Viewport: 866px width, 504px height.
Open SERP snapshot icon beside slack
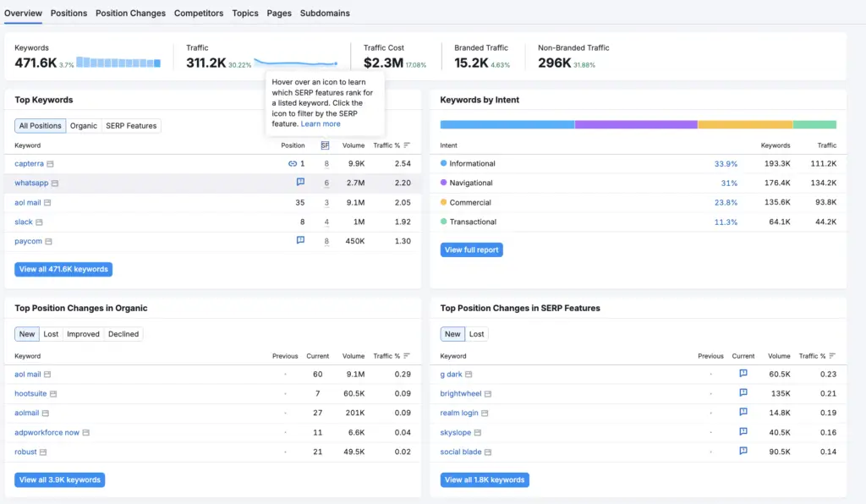(39, 222)
